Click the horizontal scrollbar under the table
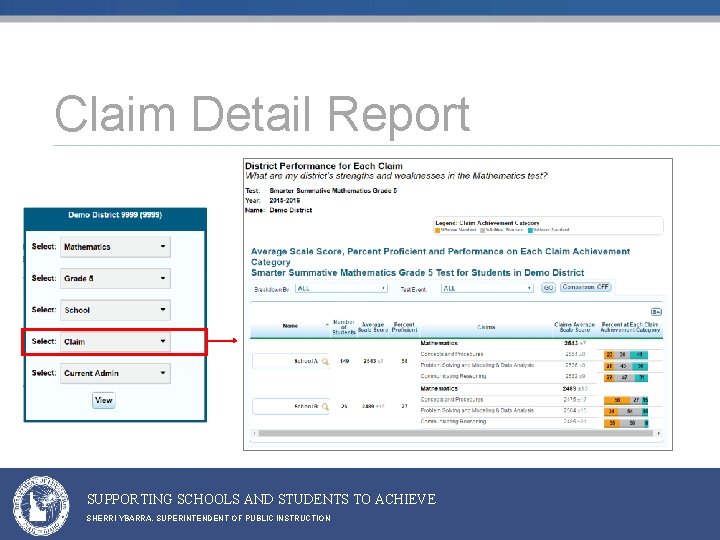The height and width of the screenshot is (540, 720). tap(456, 433)
